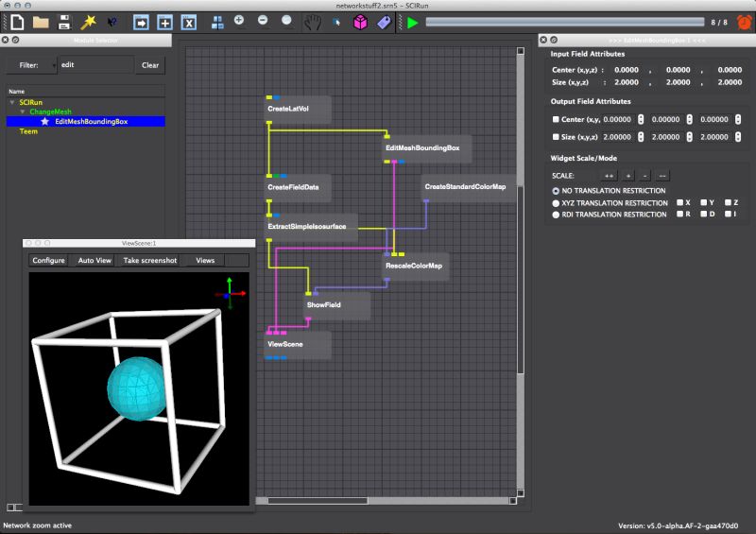Select the RescaleColorMap module
This screenshot has width=756, height=534.
coord(416,266)
